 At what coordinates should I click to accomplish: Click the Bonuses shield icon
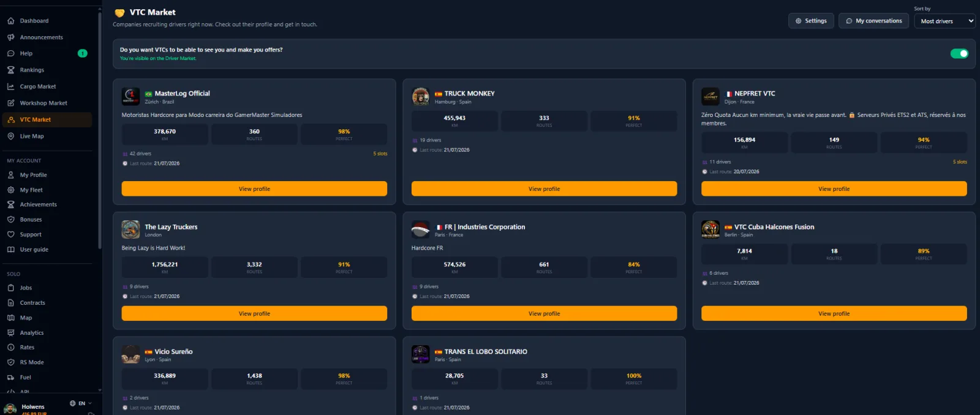click(10, 219)
